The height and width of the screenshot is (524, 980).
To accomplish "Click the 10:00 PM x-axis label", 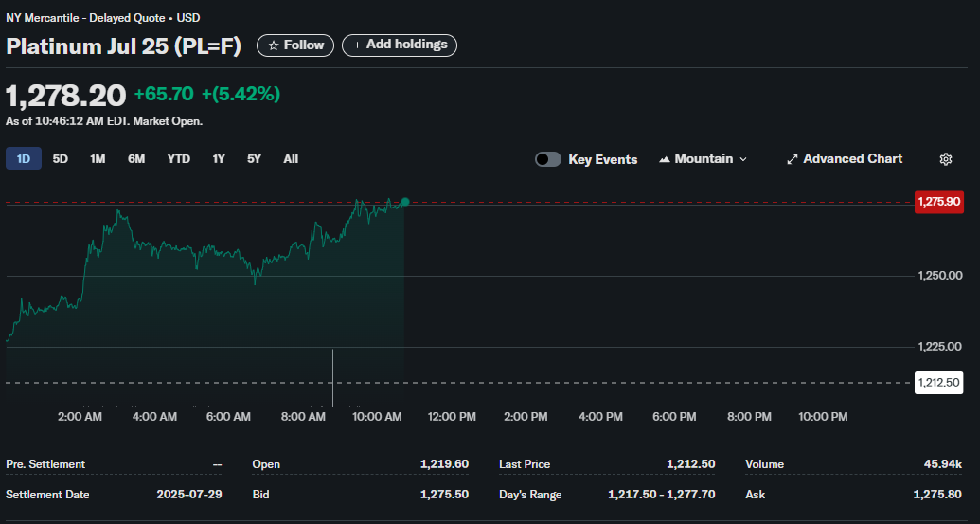I will pos(823,416).
